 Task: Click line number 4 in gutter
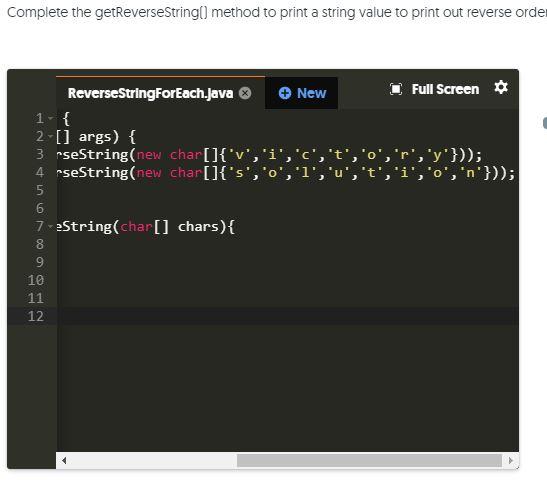coord(40,172)
